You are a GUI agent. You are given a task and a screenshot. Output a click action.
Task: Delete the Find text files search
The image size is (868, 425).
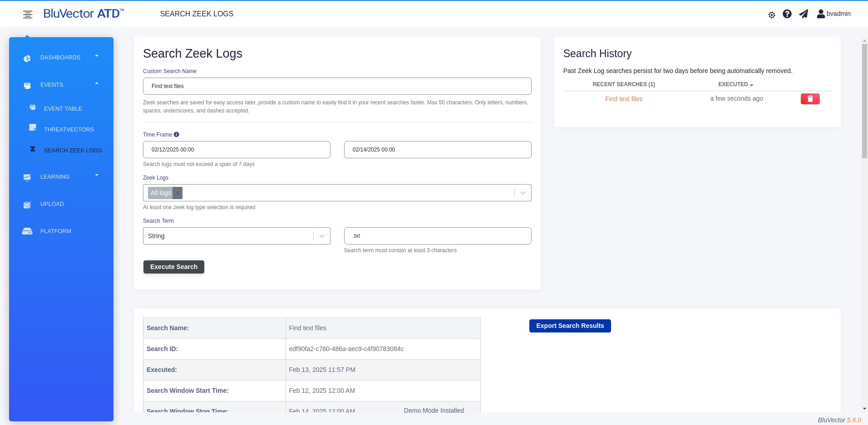(810, 99)
